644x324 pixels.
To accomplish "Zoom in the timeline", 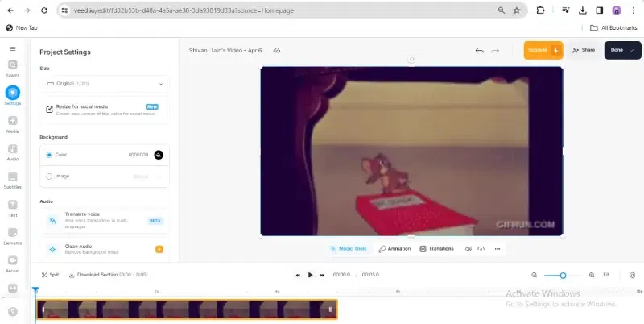I will tap(592, 275).
